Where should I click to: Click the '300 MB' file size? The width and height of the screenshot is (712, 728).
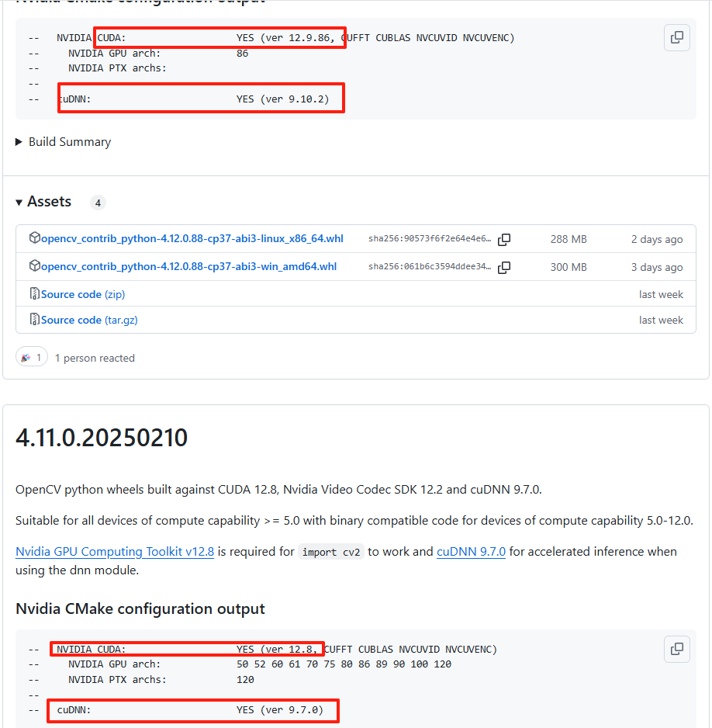click(569, 267)
